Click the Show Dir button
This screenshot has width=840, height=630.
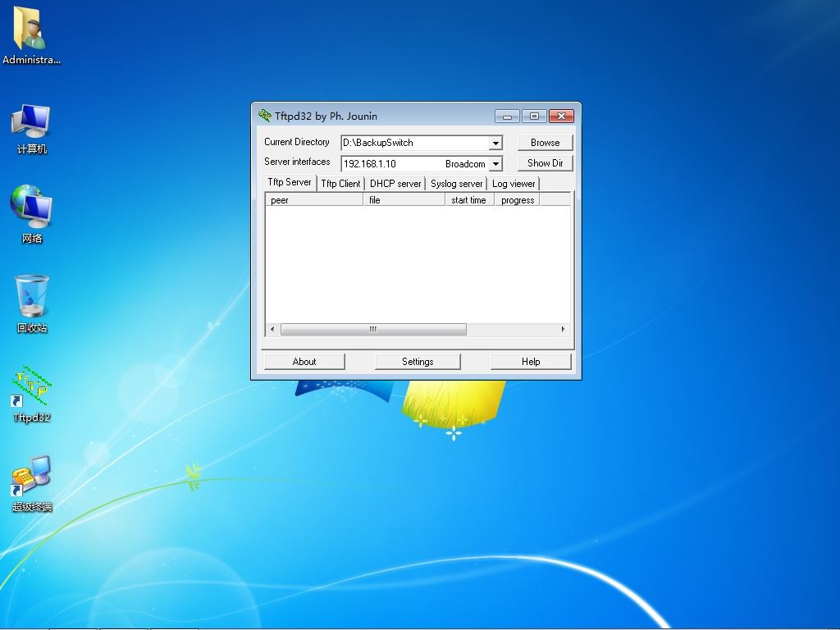coord(545,163)
